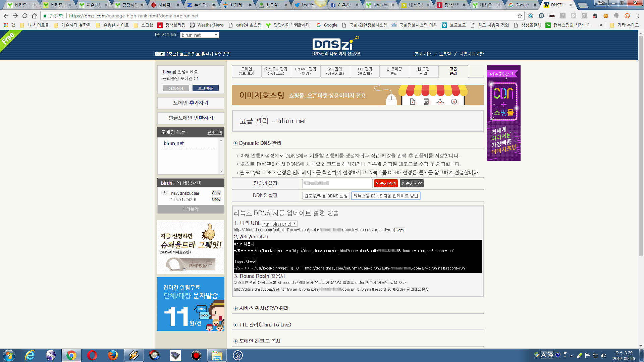Click the 단체/대량 문자발송 blue banner

pos(191,304)
